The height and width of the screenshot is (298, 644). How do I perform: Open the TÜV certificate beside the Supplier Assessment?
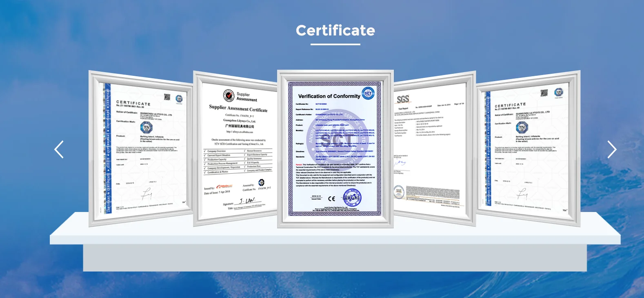tap(141, 149)
